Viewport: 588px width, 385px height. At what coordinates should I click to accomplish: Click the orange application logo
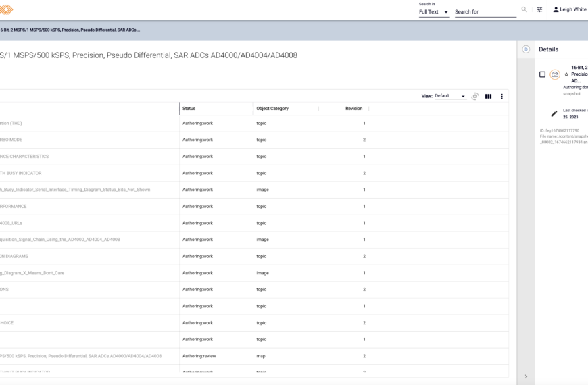click(x=6, y=9)
